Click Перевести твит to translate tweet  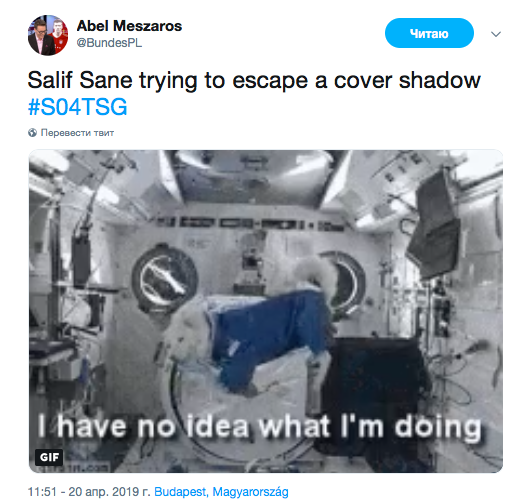pos(77,133)
